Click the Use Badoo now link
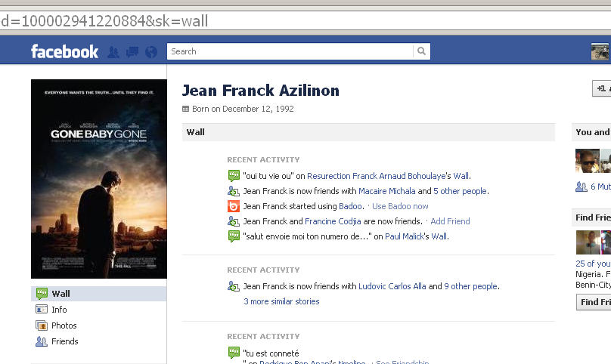The image size is (611, 364). point(400,206)
